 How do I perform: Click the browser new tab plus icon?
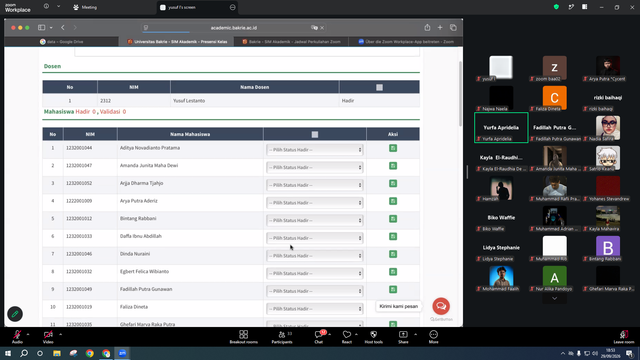click(440, 27)
